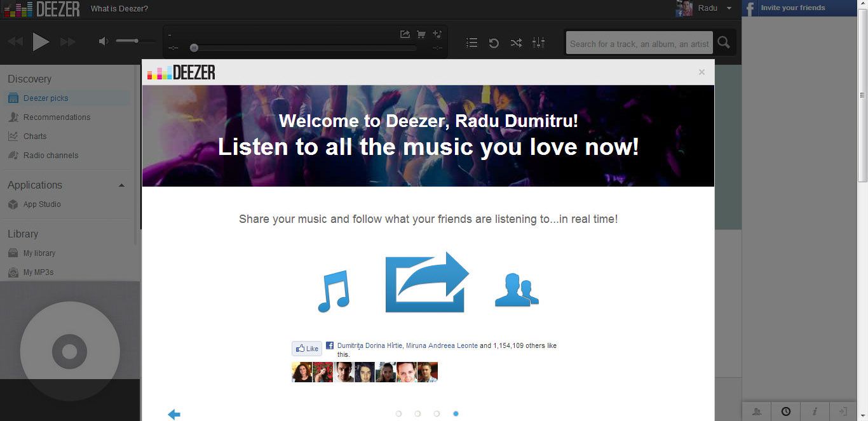The width and height of the screenshot is (868, 421).
Task: Mute audio with the speaker icon
Action: click(104, 41)
